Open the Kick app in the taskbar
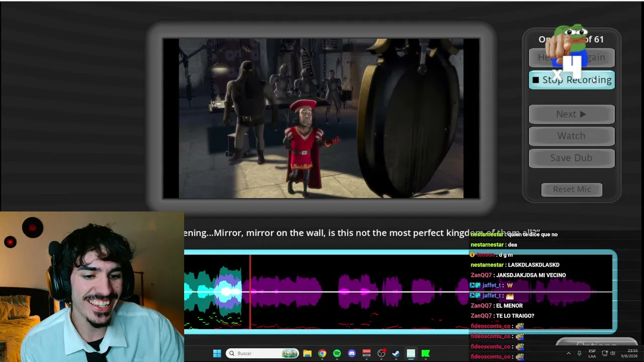Viewport: 644px width, 362px height. [426, 353]
